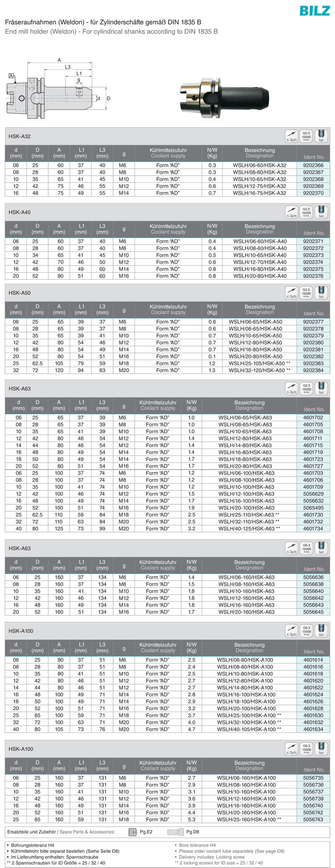335x868 pixels.
Task: Click the 'Delivery includes: Locking screw' note
Action: (212, 857)
